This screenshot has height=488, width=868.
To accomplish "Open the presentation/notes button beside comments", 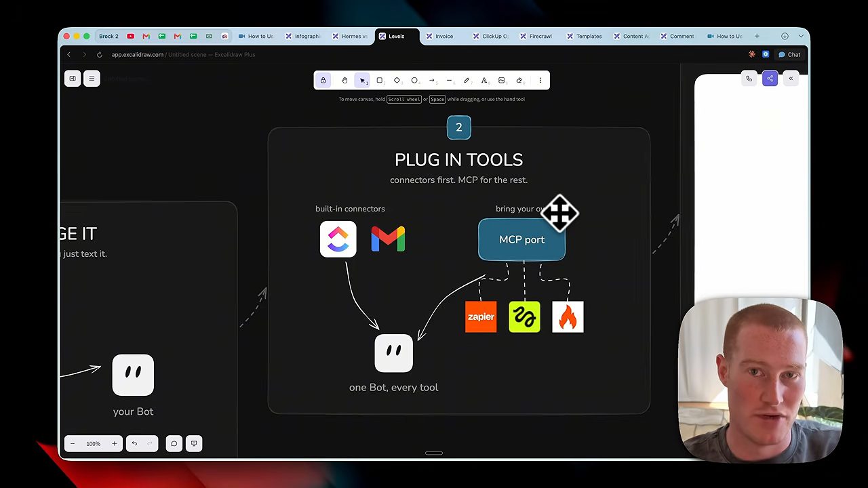I will [x=194, y=443].
